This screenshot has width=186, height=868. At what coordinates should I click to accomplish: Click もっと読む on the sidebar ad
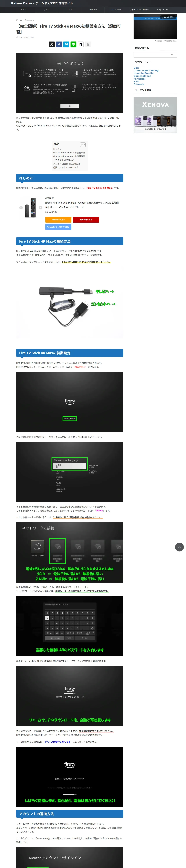(x=168, y=17)
